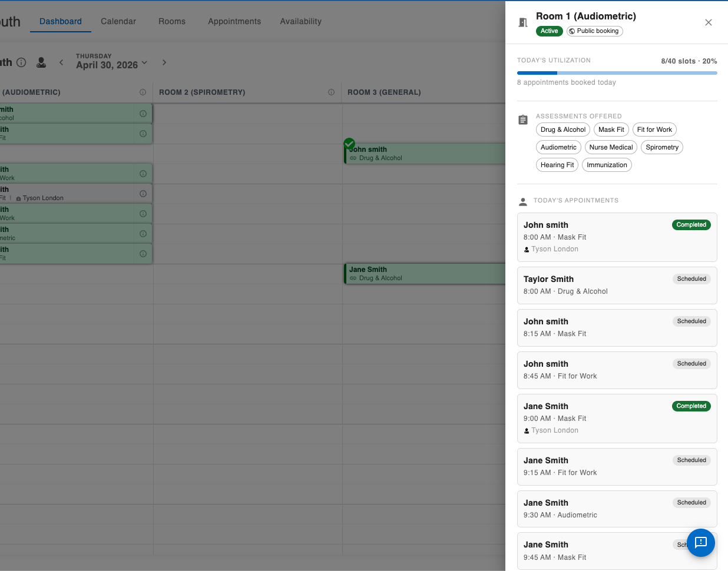Screen dimensions: 728x571
Task: Switch to the Dashboard tab
Action: point(61,21)
